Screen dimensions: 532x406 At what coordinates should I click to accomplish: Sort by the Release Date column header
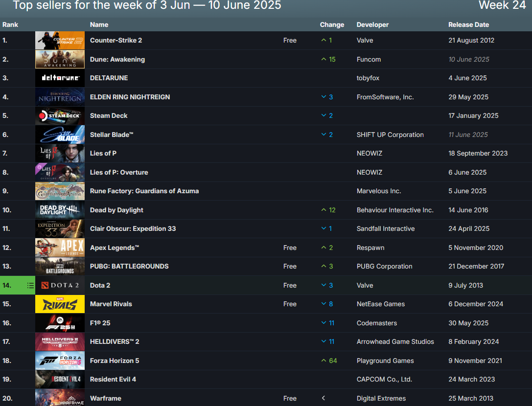pos(468,25)
